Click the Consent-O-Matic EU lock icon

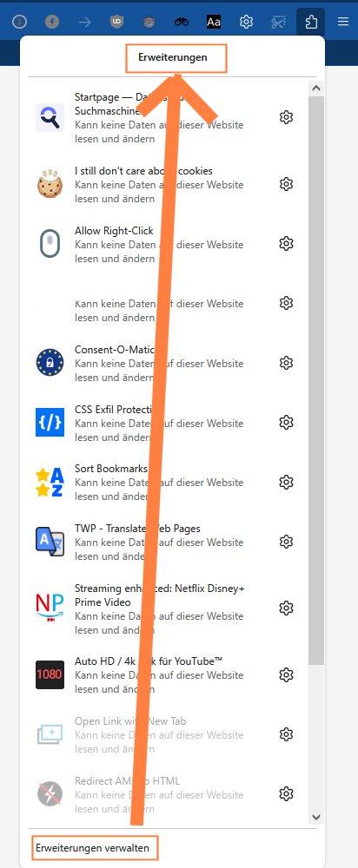pyautogui.click(x=50, y=363)
